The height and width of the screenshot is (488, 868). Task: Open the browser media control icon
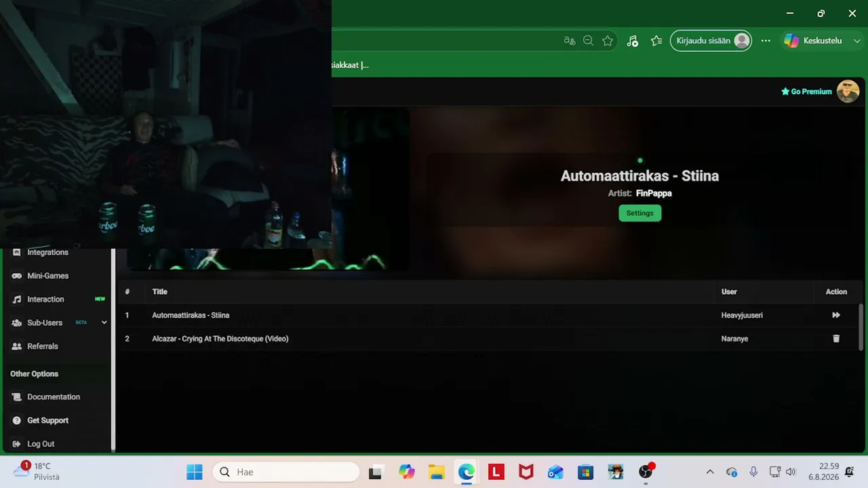pos(632,41)
